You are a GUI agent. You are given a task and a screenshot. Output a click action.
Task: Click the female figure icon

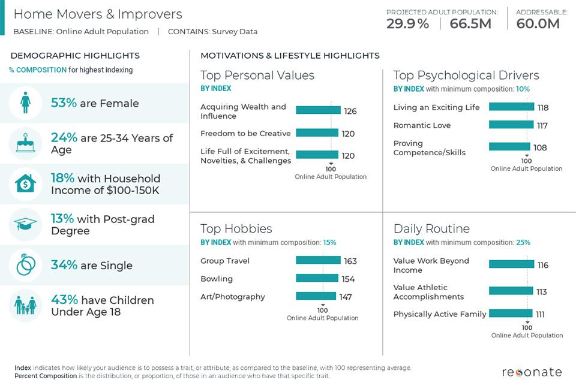pos(25,103)
